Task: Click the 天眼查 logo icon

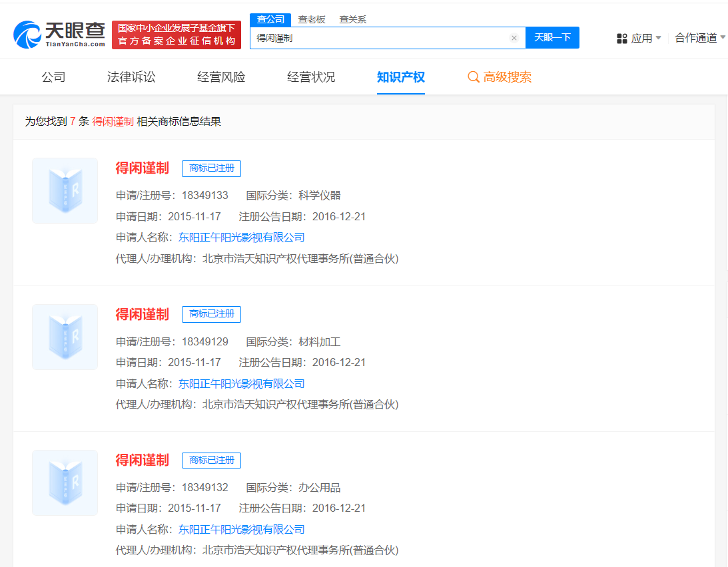Action: pyautogui.click(x=28, y=32)
